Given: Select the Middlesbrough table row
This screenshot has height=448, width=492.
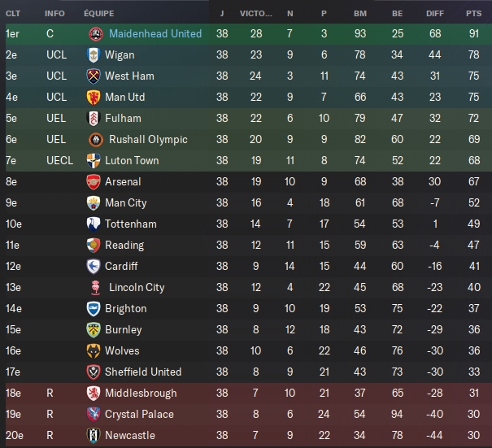Looking at the screenshot, I should tap(246, 394).
